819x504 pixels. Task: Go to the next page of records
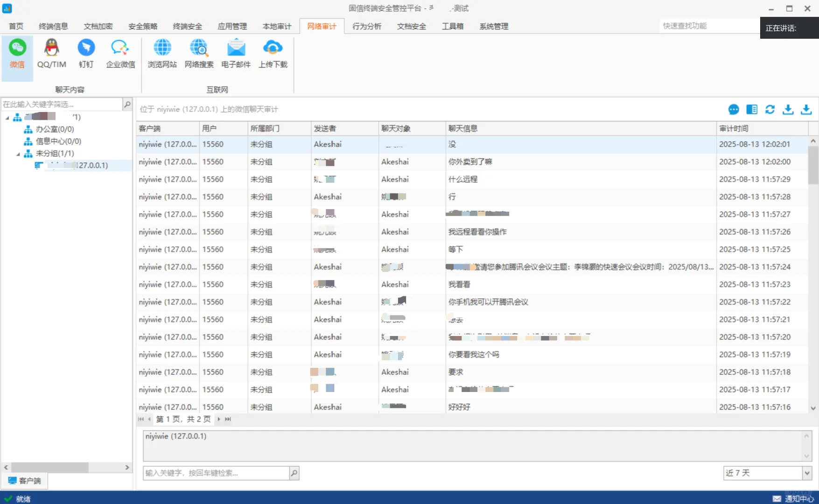coord(218,419)
